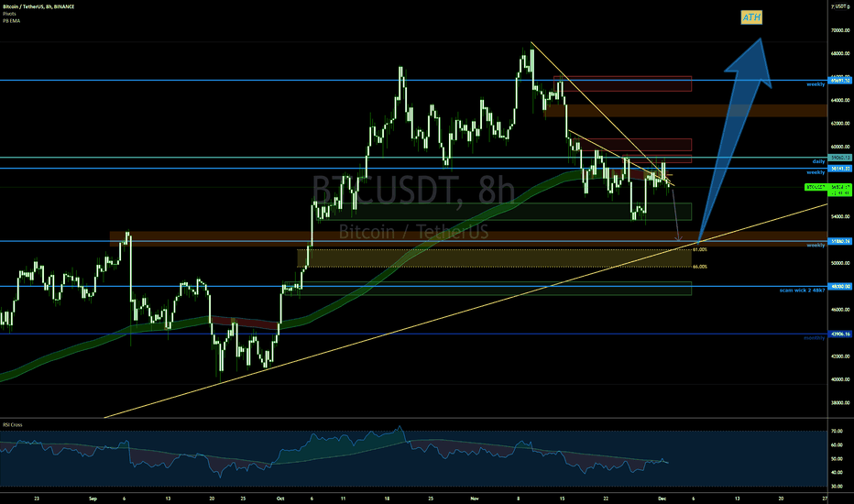The image size is (854, 504).
Task: Click the green BTCUSDT current price tag
Action: [x=828, y=190]
